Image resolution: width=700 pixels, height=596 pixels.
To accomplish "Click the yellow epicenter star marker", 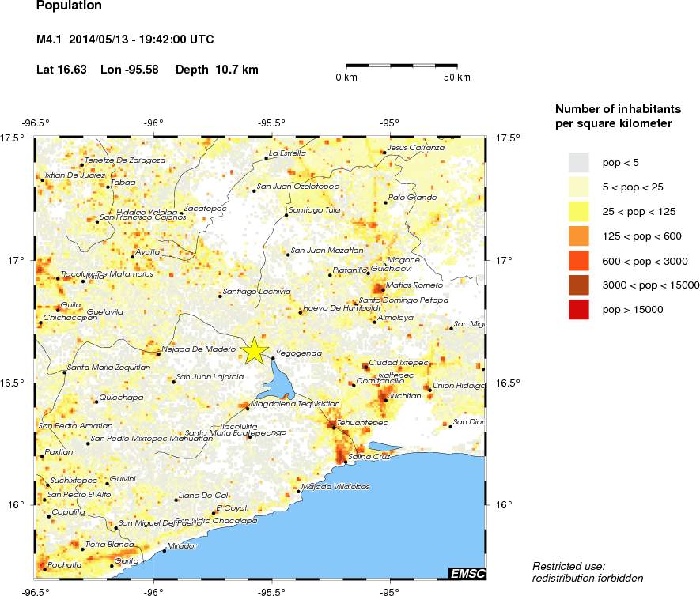I will (255, 350).
